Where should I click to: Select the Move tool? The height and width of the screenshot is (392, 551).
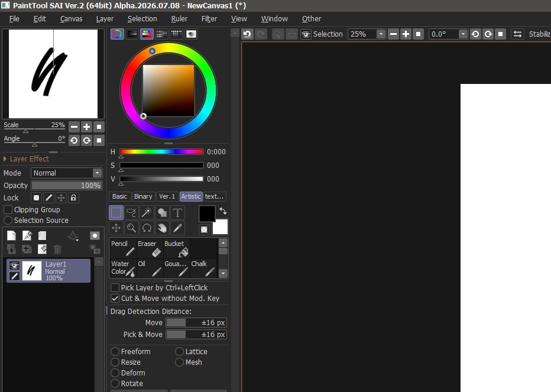[x=116, y=228]
